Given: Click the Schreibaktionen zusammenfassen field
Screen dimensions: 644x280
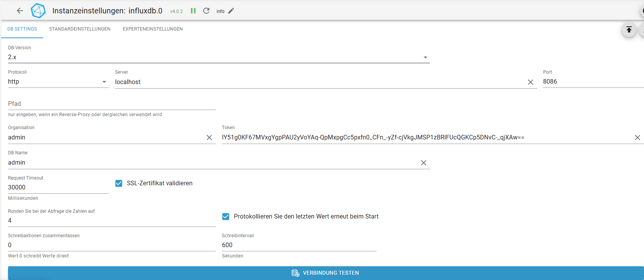Looking at the screenshot, I should [112, 245].
